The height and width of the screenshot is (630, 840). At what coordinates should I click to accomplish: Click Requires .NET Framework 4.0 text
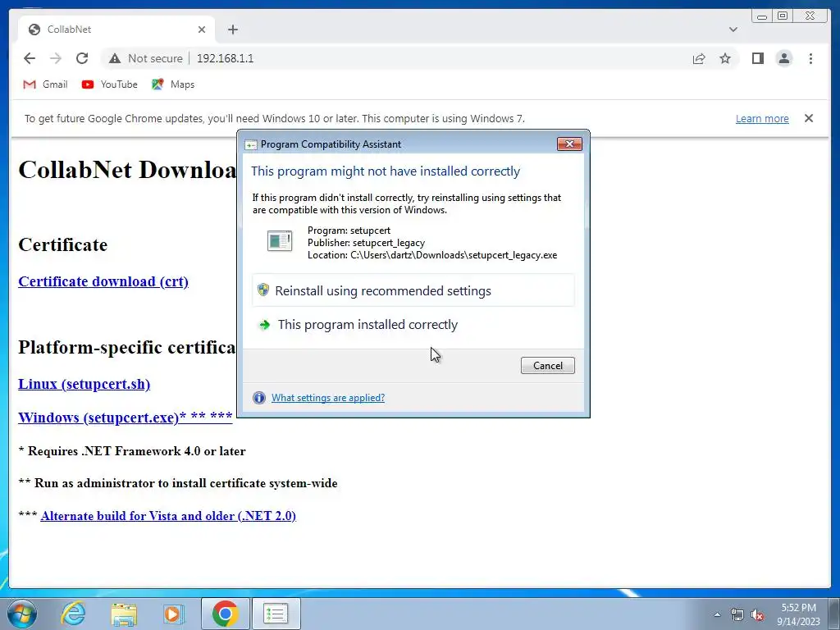point(132,451)
